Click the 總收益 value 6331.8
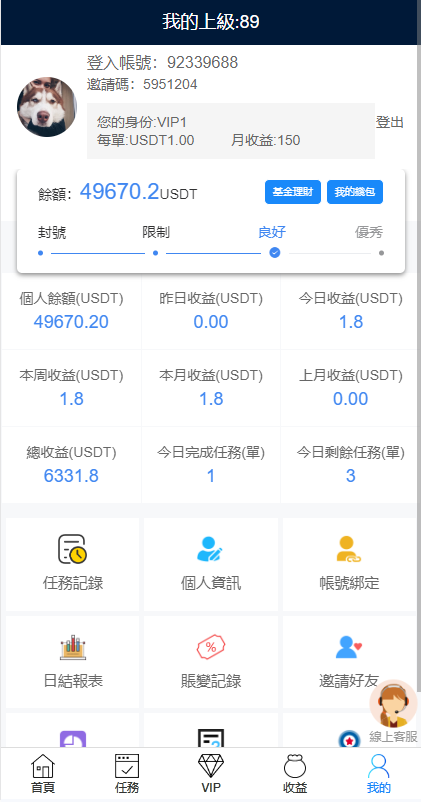 [x=71, y=476]
